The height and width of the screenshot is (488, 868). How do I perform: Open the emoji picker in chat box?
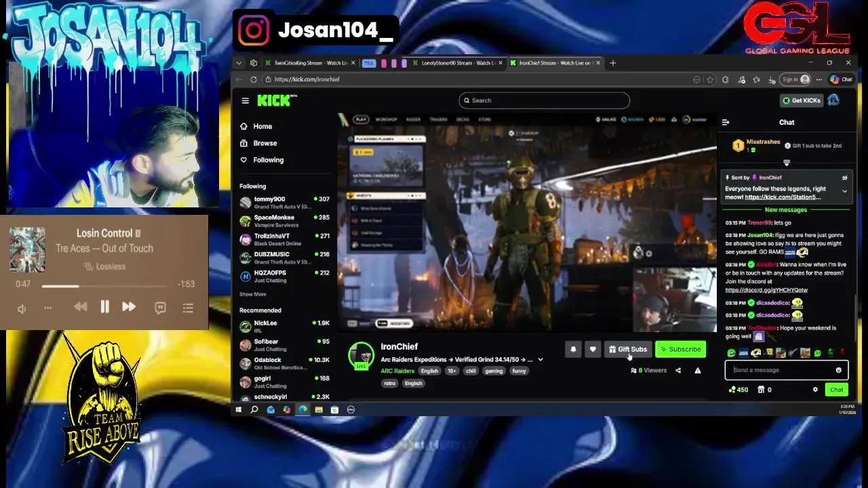(x=839, y=370)
